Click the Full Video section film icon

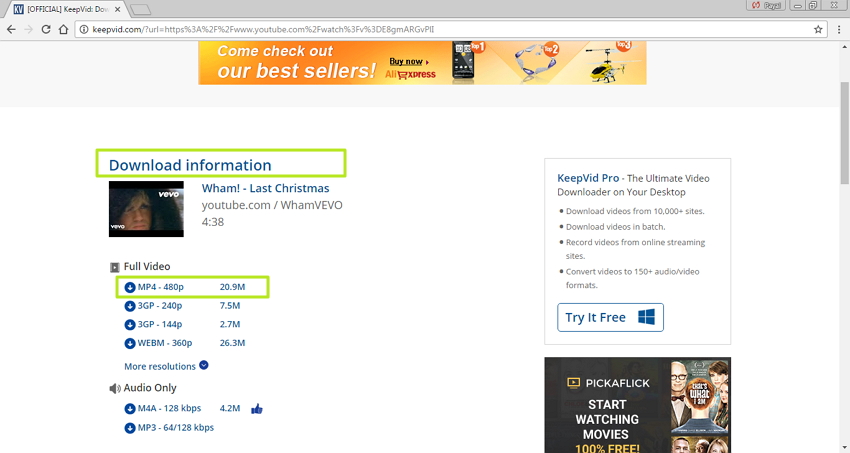click(114, 267)
